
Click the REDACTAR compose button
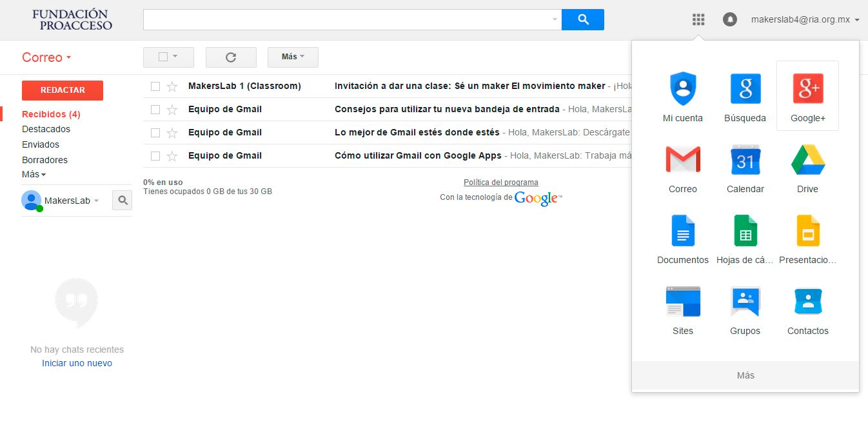click(x=63, y=90)
